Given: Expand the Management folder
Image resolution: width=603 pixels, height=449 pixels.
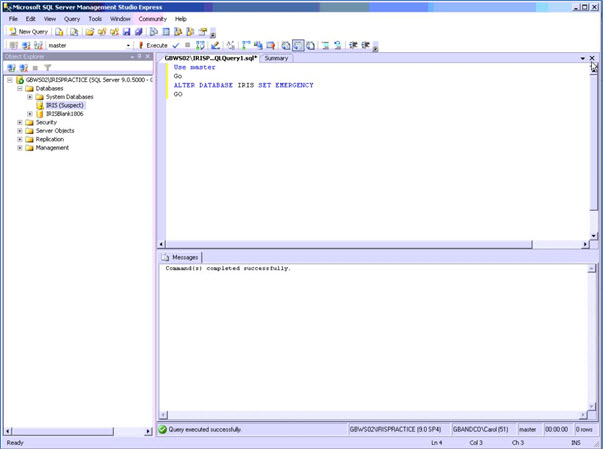Looking at the screenshot, I should tap(20, 148).
